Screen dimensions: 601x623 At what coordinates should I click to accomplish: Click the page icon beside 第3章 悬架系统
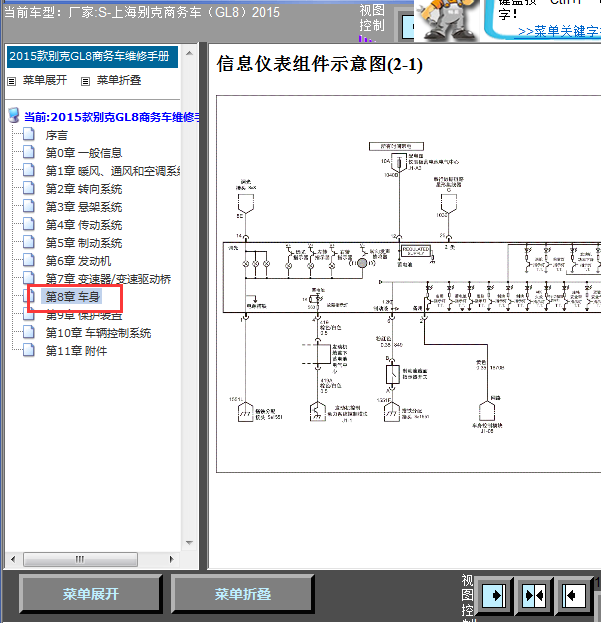coord(29,206)
